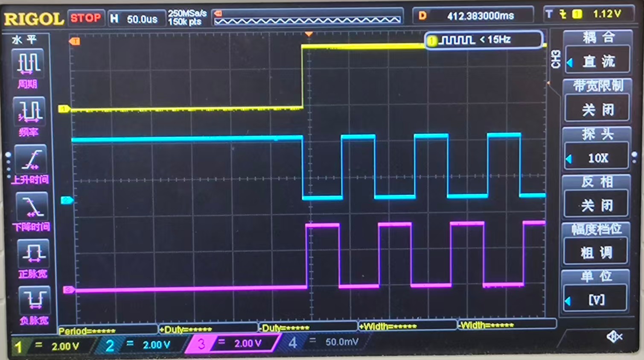
Task: Click the trigger source channel 1 badge
Action: pos(577,14)
